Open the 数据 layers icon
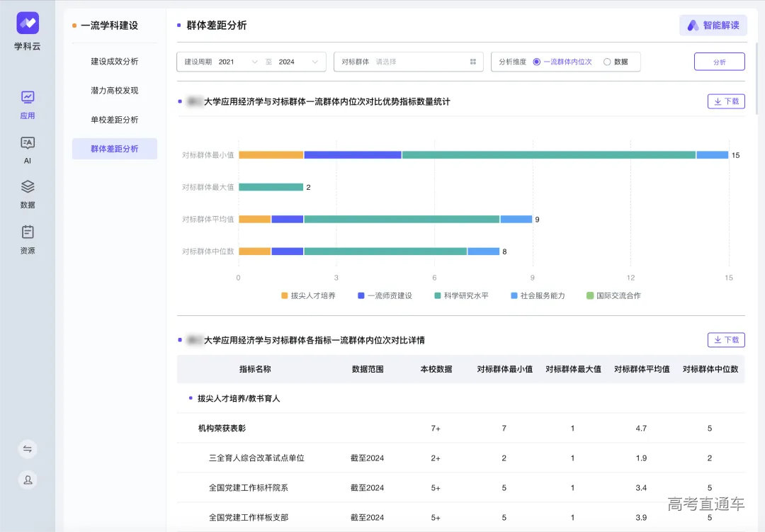Image resolution: width=765 pixels, height=532 pixels. pos(28,187)
